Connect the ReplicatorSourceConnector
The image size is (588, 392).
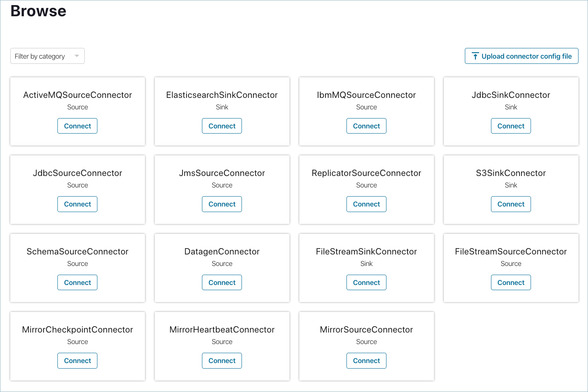click(366, 204)
